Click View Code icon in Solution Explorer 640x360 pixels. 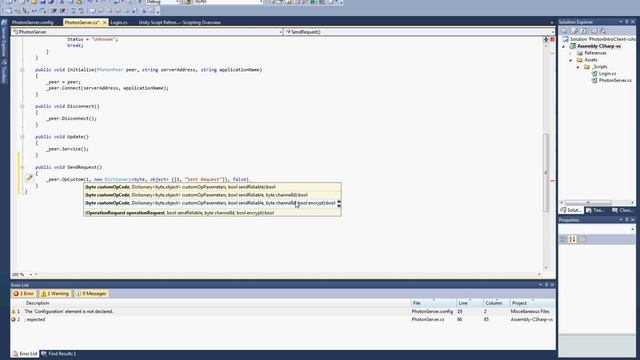(593, 31)
